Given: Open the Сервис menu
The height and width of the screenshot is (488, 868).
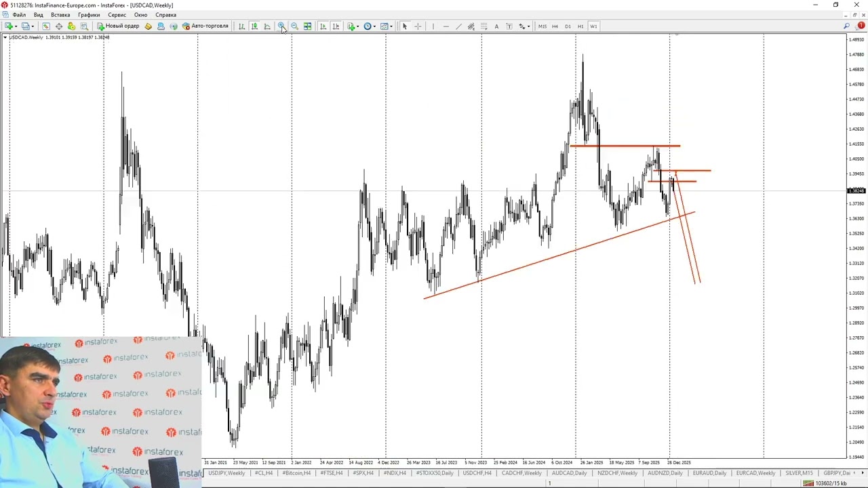Looking at the screenshot, I should click(x=117, y=15).
